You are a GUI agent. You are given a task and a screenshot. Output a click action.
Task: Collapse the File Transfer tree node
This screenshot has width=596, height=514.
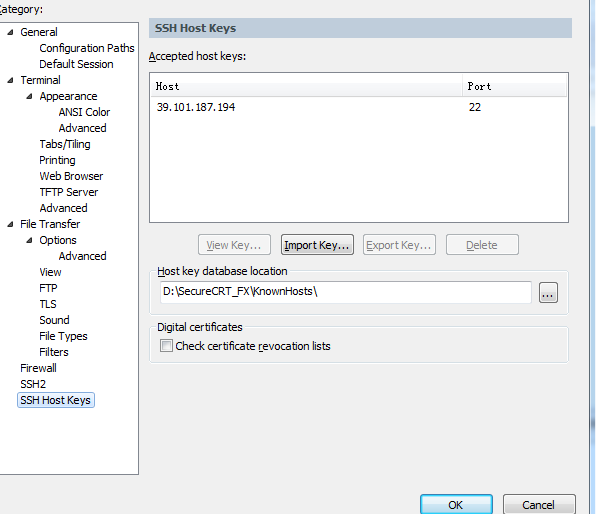coord(11,224)
